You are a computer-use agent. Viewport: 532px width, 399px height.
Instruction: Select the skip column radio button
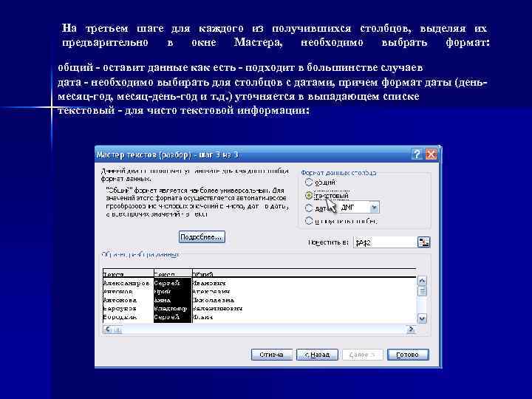308,221
